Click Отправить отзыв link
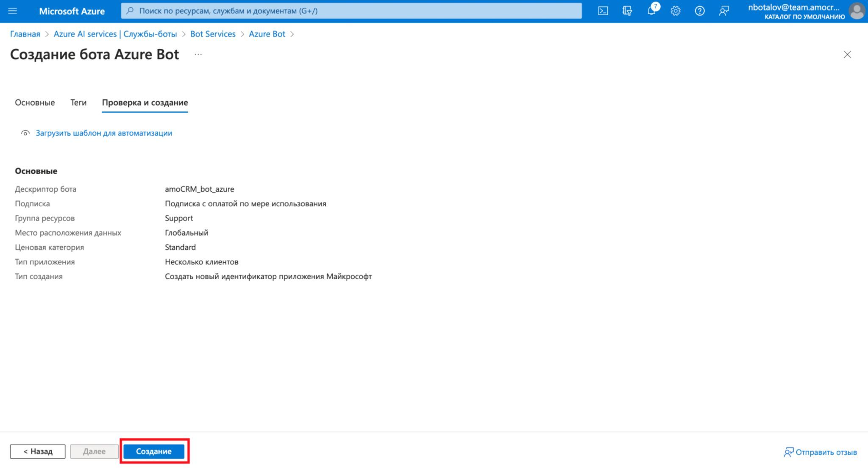 pos(821,452)
